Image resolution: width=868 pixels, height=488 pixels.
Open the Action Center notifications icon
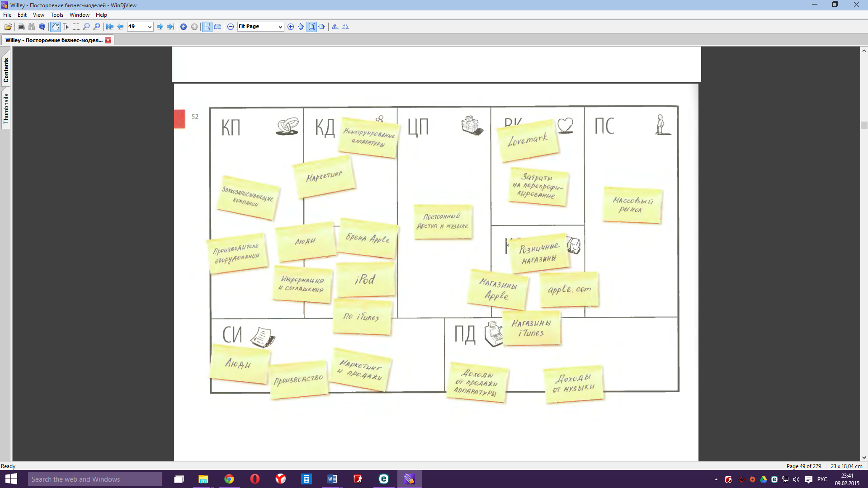[x=809, y=479]
